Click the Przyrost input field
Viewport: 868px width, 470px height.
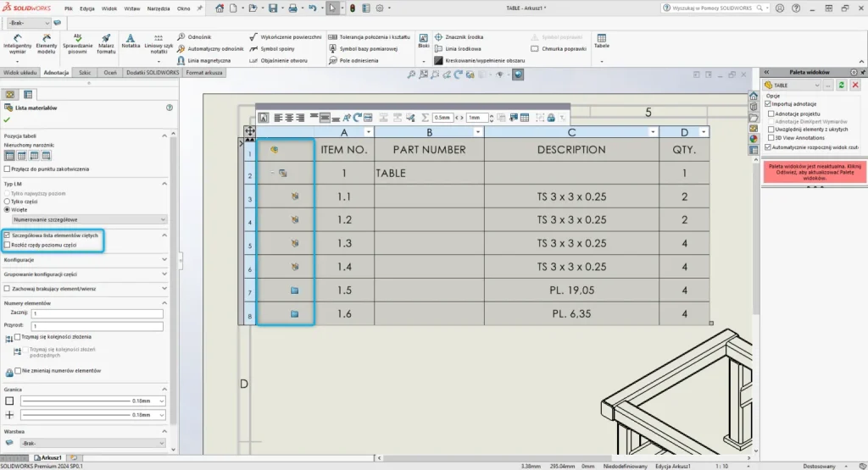tap(97, 326)
